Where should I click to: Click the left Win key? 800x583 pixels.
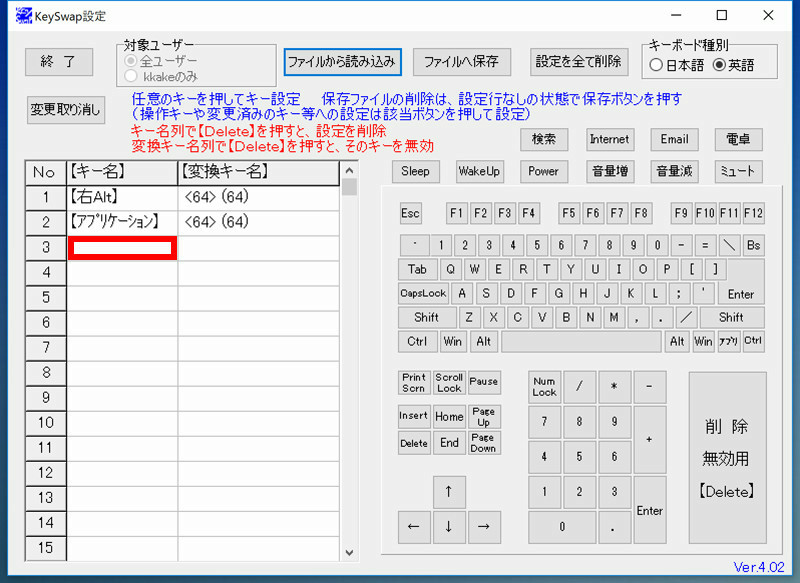(x=453, y=342)
